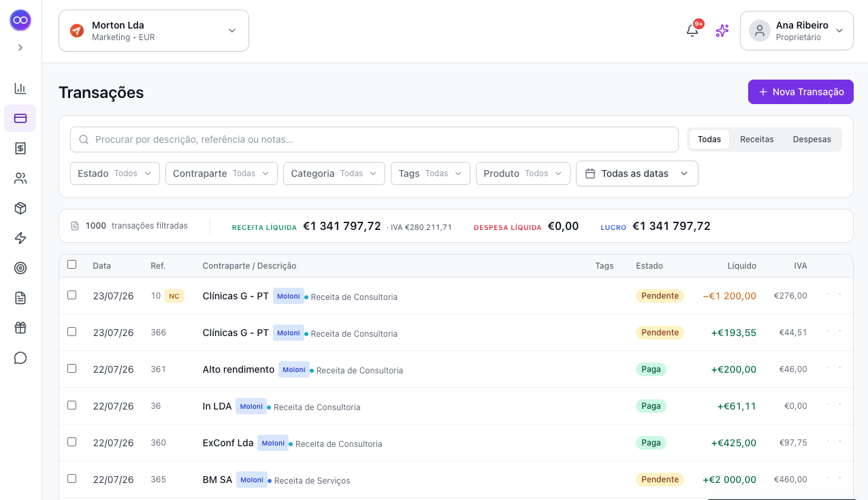The height and width of the screenshot is (500, 868).
Task: Select the checkbox for BM SA row
Action: (72, 479)
